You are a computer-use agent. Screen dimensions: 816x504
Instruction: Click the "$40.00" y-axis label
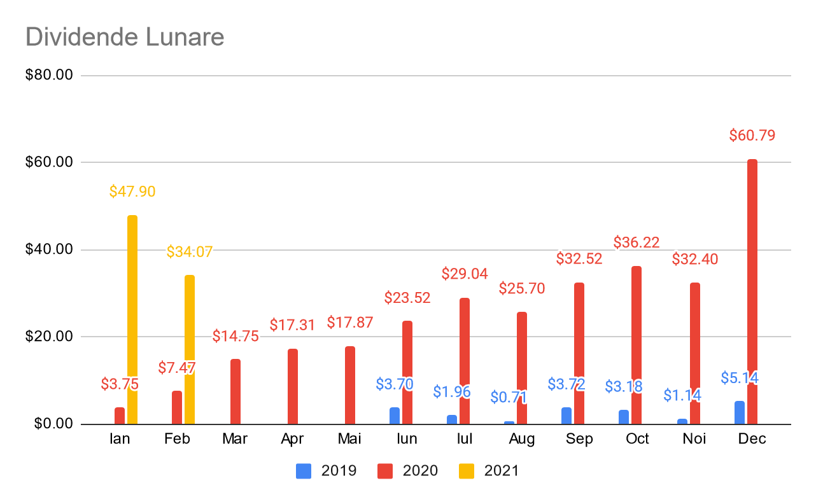coord(50,249)
